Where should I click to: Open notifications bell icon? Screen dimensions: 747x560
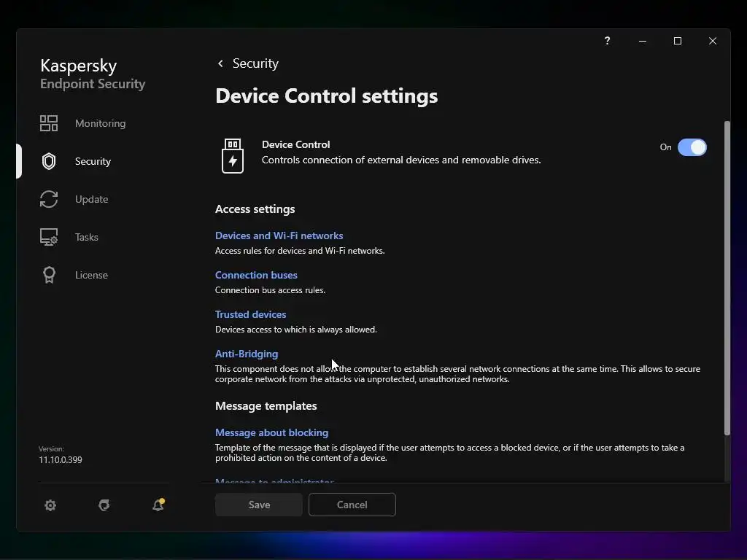click(158, 505)
